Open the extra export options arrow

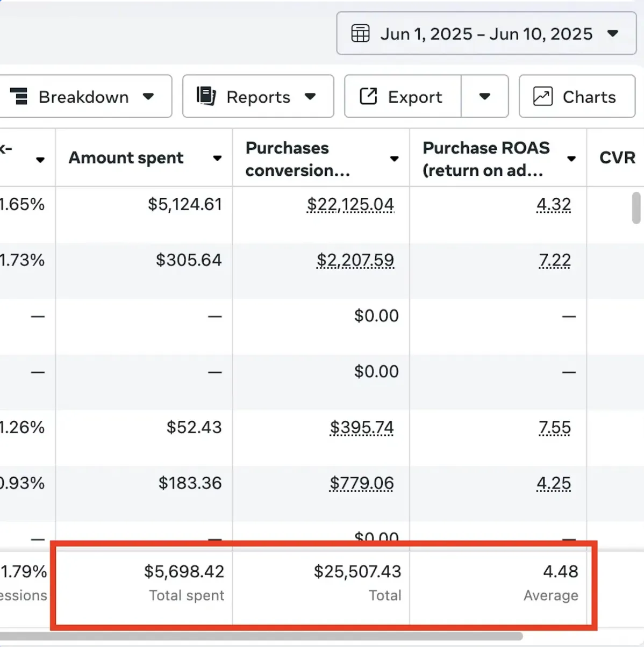(x=484, y=97)
